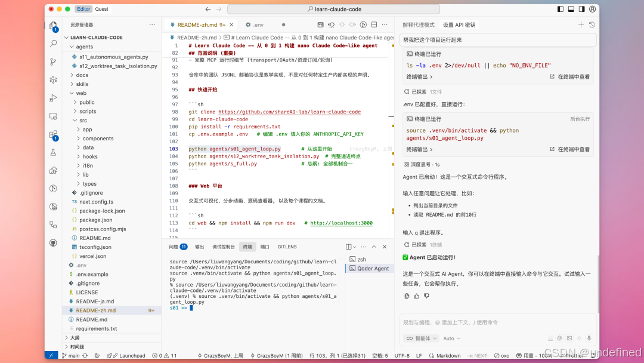The height and width of the screenshot is (363, 644).
Task: Expand the skills folder
Action: 82,84
